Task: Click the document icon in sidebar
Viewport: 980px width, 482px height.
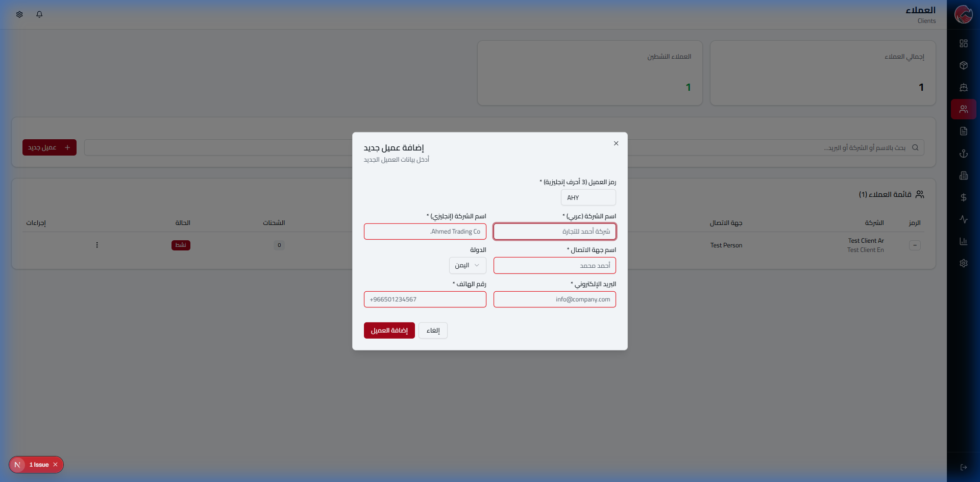Action: click(963, 132)
